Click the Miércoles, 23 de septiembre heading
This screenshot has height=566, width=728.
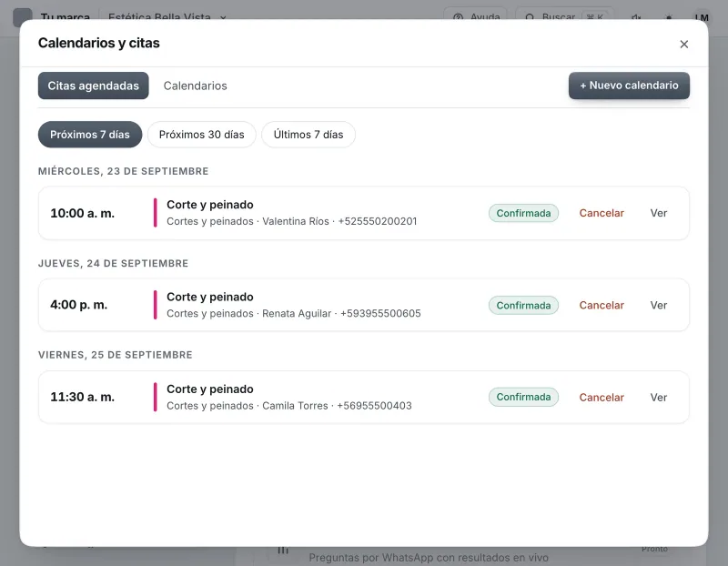click(123, 171)
